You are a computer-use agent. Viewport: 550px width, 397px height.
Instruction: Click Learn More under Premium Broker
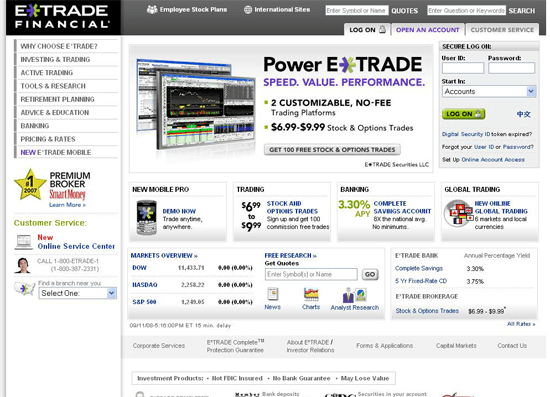(67, 205)
